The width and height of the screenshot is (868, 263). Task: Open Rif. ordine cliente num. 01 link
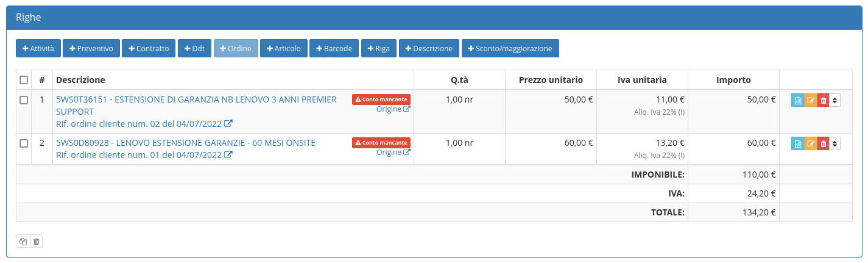coord(144,155)
